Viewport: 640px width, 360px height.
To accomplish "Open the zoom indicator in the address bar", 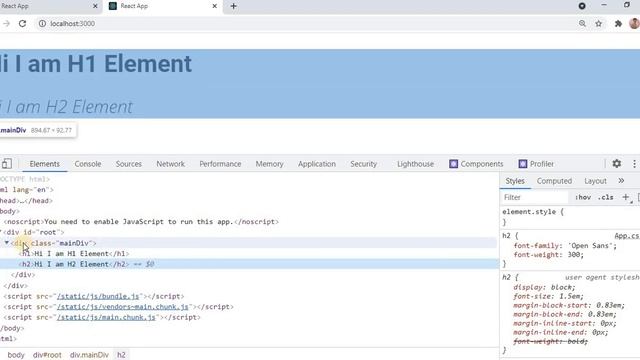I will pyautogui.click(x=582, y=24).
